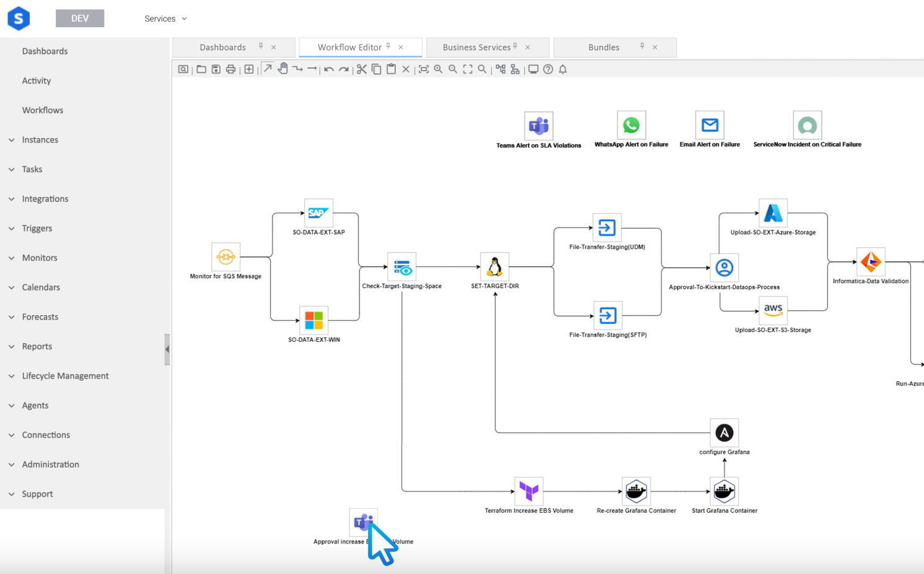Click the WhatsApp Alert on Failure node
Image resolution: width=924 pixels, height=574 pixels.
point(631,126)
